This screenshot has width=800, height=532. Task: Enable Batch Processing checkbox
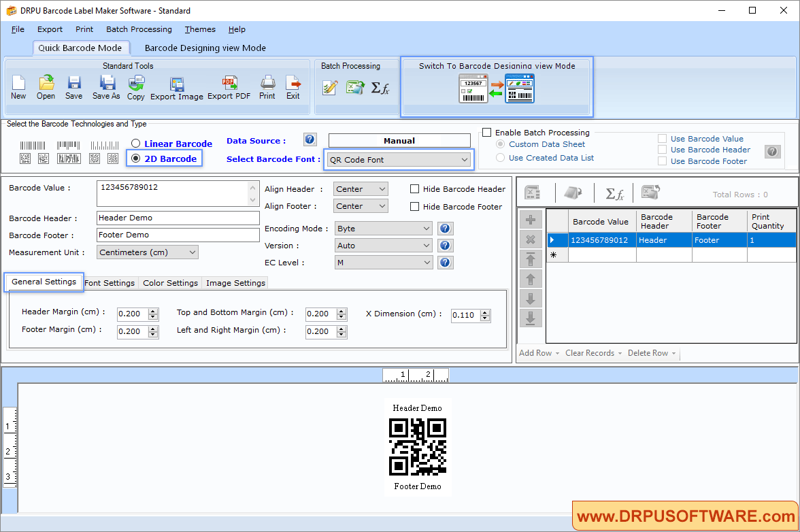coord(487,133)
